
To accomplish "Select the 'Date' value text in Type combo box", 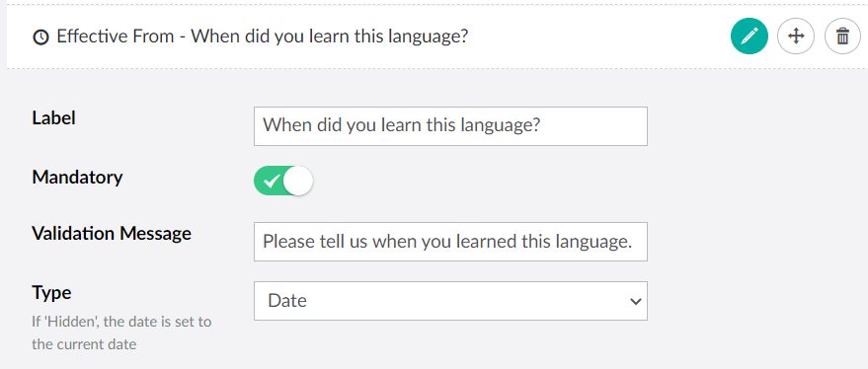I will point(286,300).
